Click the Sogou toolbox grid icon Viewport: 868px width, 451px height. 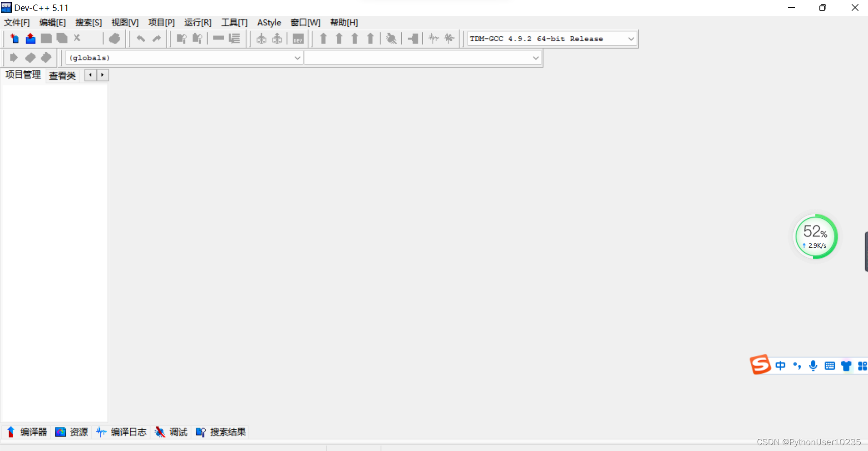coord(863,366)
